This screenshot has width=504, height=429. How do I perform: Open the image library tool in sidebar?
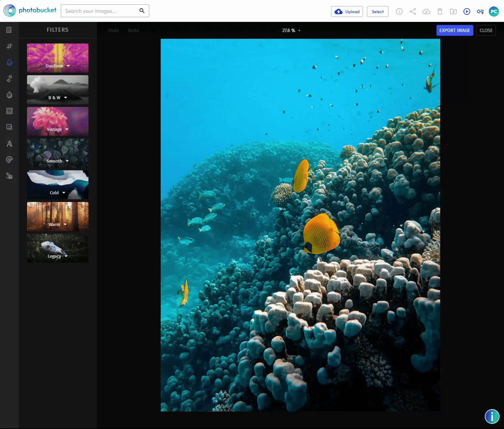point(9,30)
